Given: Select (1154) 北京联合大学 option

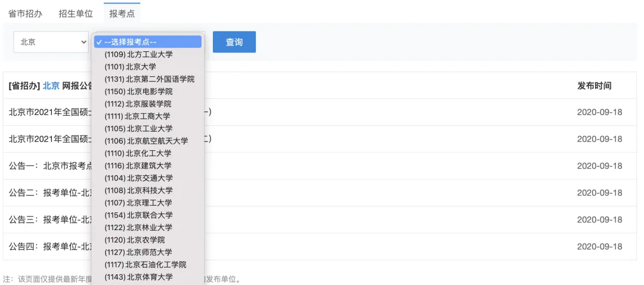Looking at the screenshot, I should click(x=148, y=215).
